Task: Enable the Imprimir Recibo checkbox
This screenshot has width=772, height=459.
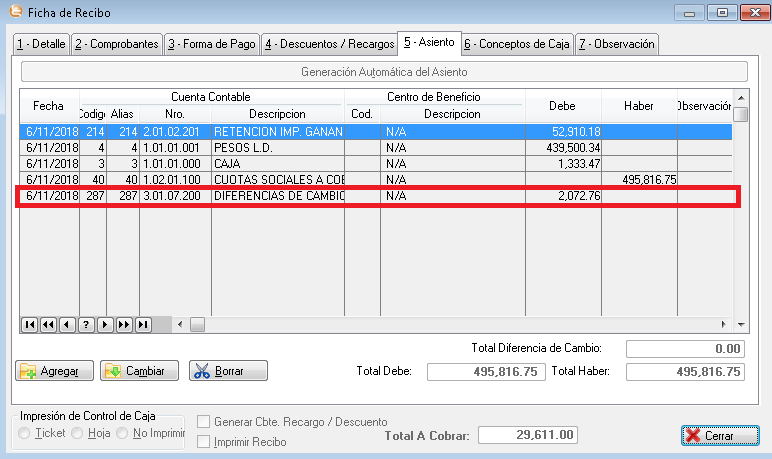Action: (x=204, y=441)
